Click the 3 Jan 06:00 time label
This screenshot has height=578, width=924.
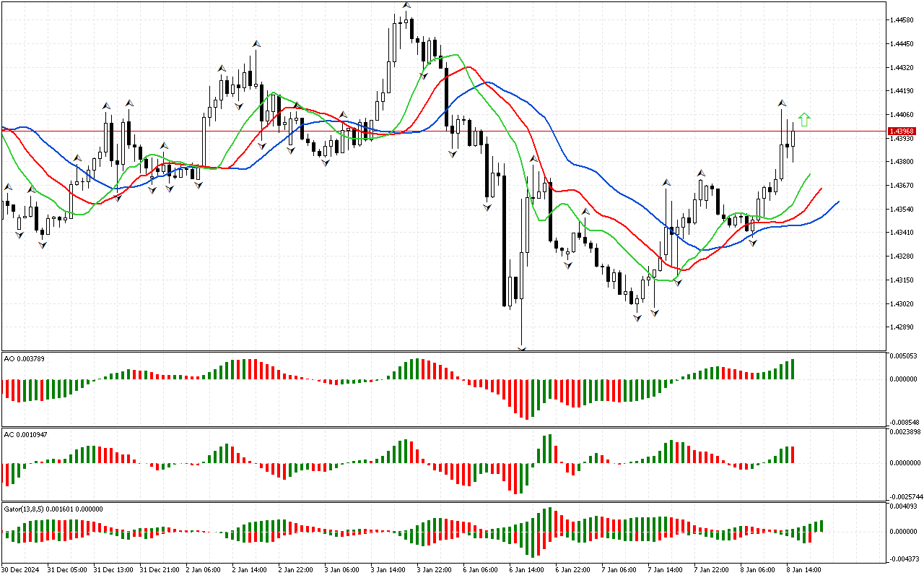coord(344,569)
